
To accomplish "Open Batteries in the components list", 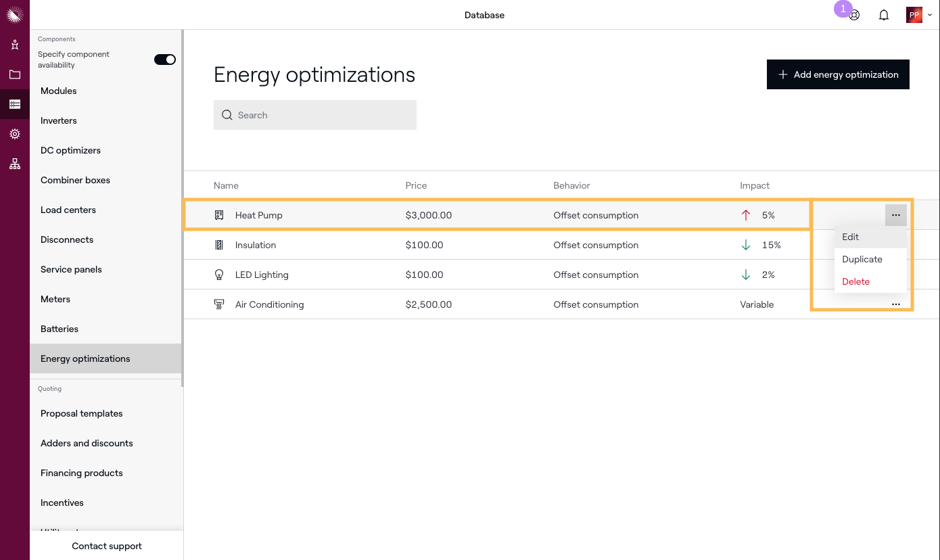I will click(x=60, y=329).
